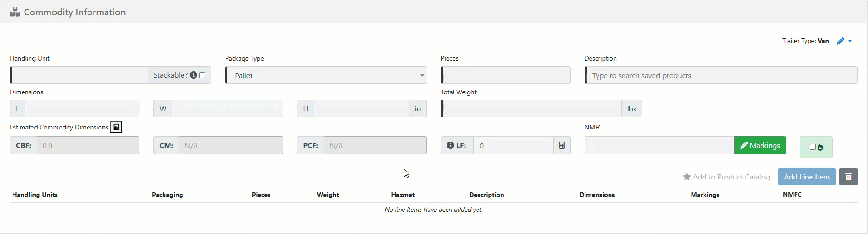Click the Stackable info icon
868x234 pixels.
(194, 75)
